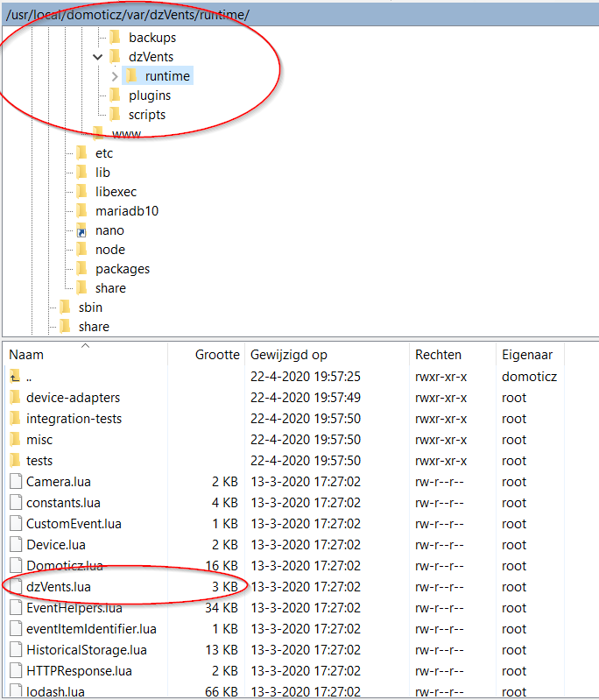Viewport: 599px width, 700px height.
Task: Click the plugins folder icon
Action: click(x=115, y=95)
